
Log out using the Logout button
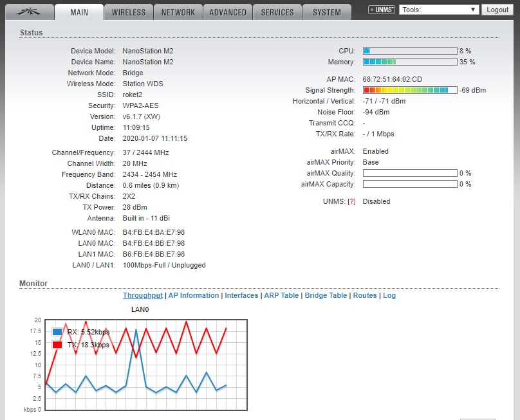coord(497,10)
